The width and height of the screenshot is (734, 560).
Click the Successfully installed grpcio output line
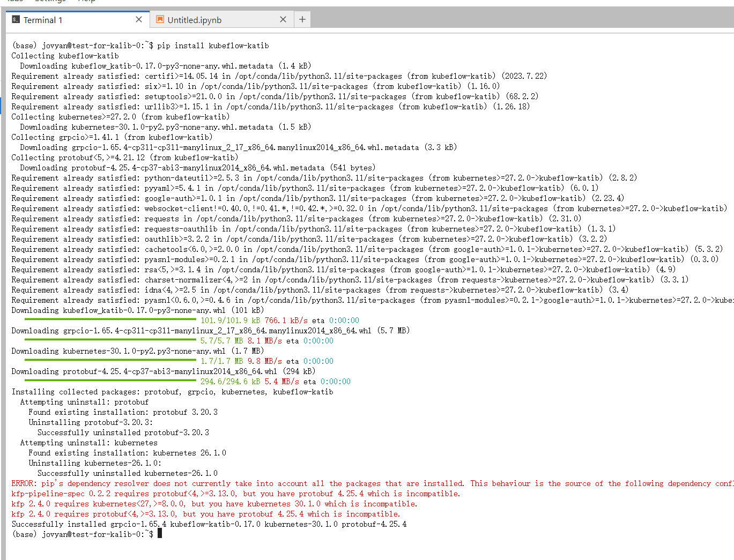click(209, 524)
